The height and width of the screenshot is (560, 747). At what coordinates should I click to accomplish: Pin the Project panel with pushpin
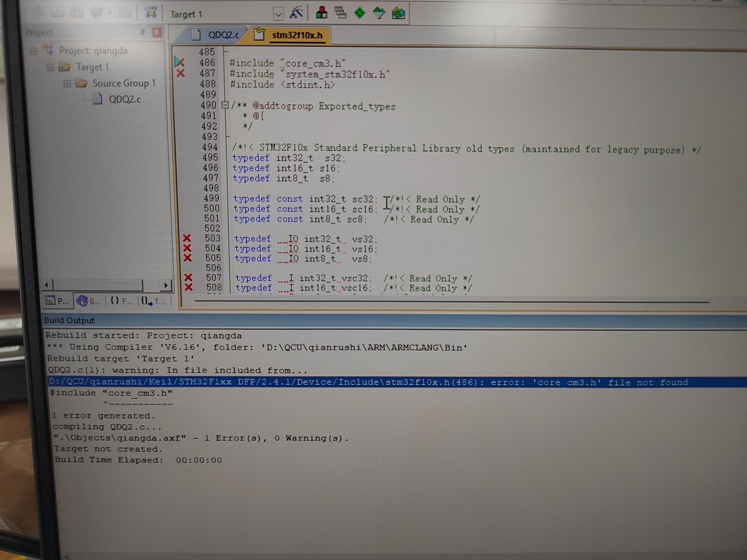[142, 32]
